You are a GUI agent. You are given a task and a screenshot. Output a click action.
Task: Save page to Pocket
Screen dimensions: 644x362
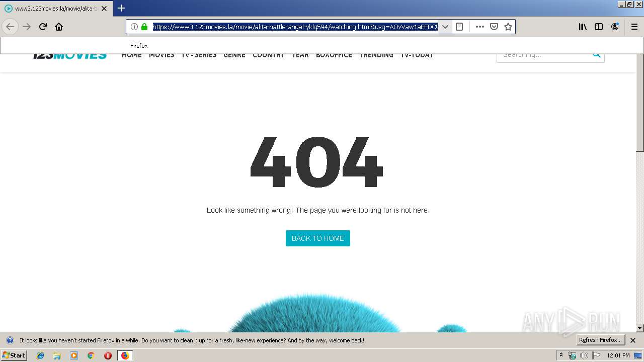point(494,27)
